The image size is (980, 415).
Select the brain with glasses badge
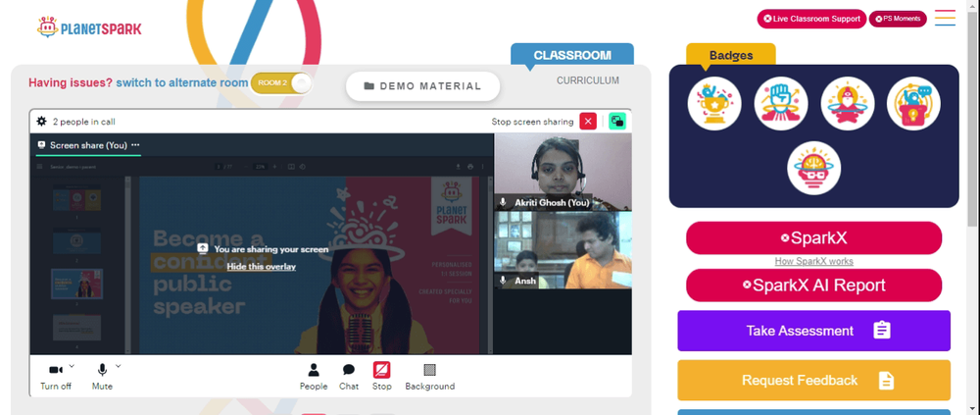[813, 168]
